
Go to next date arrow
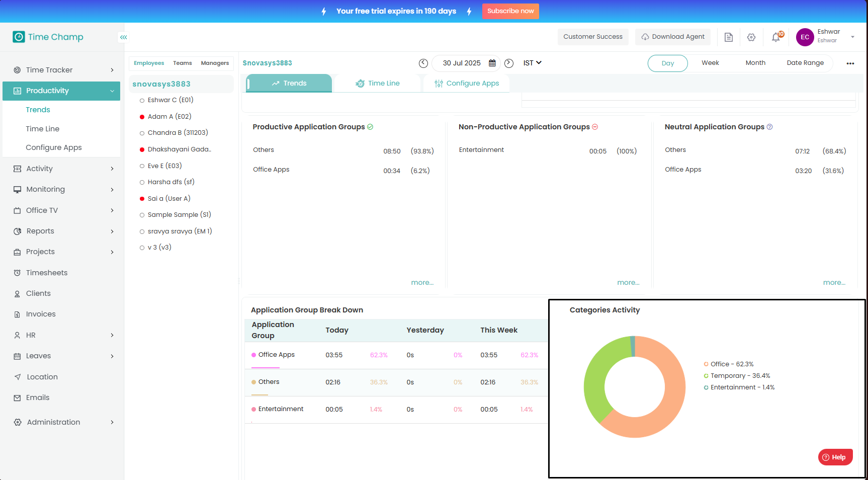(x=509, y=63)
